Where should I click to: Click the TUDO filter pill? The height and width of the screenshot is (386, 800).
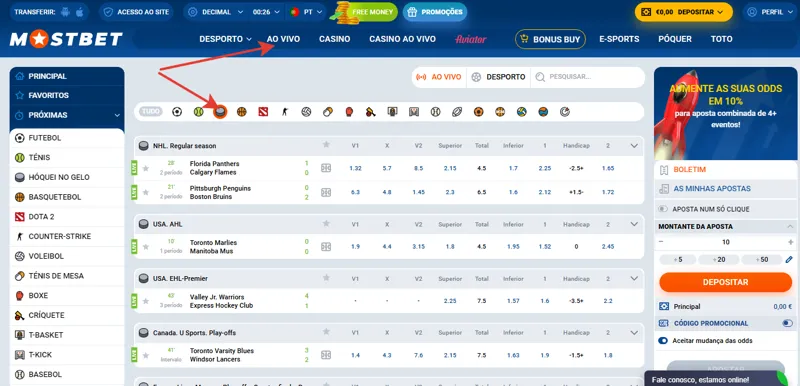point(150,112)
